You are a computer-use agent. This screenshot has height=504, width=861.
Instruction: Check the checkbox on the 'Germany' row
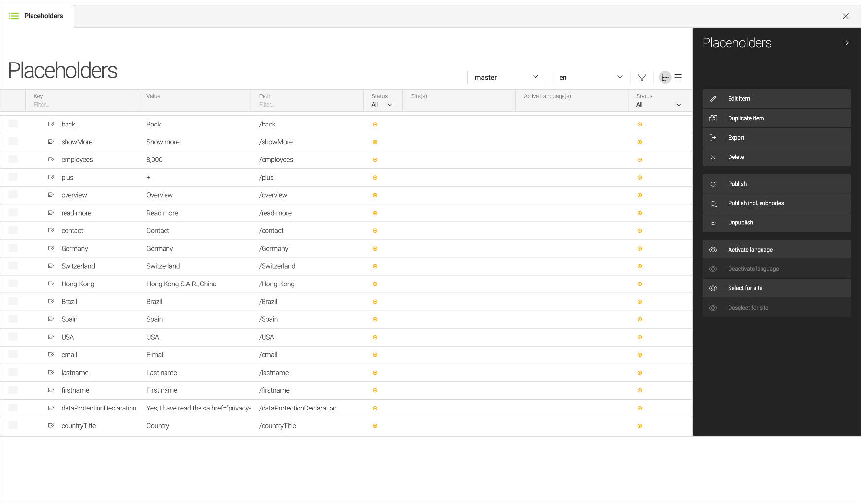click(x=13, y=248)
